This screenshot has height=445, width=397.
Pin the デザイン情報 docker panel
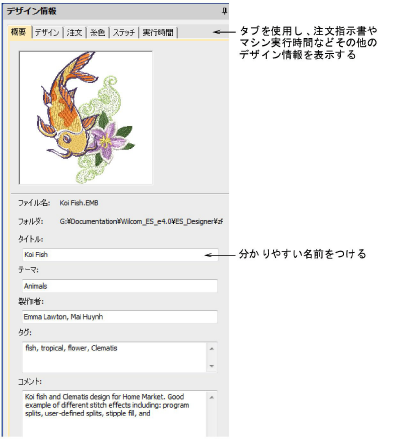(224, 11)
